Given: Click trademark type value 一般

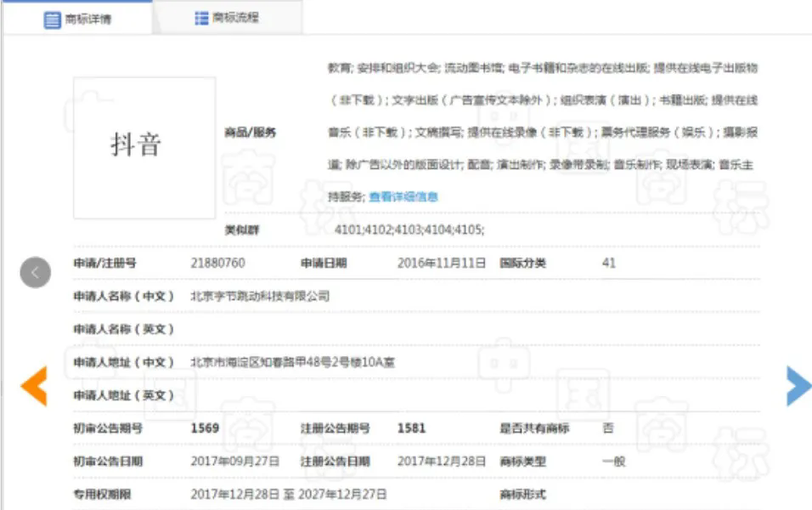Looking at the screenshot, I should click(x=613, y=462).
